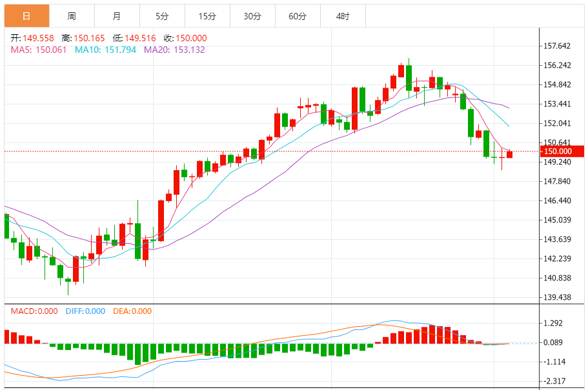Screen dimensions: 588x390
Task: Click the MACD:0.000 indicator label
Action: click(34, 311)
